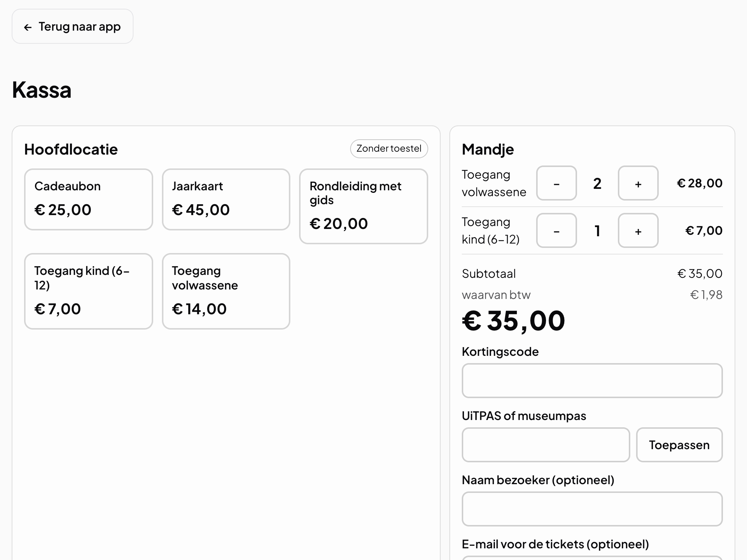Add Cadeaubon product to basket
747x560 pixels.
coord(89,199)
